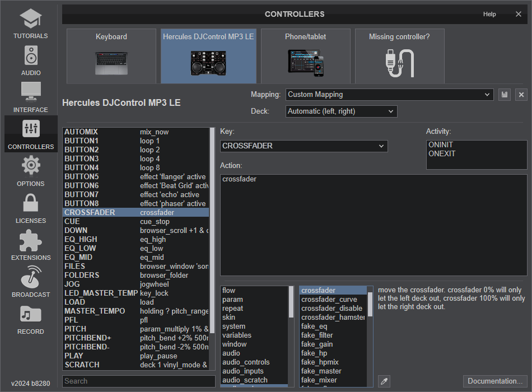Screen dimensions: 532x392
Task: Open the Deck dropdown
Action: pyautogui.click(x=342, y=111)
